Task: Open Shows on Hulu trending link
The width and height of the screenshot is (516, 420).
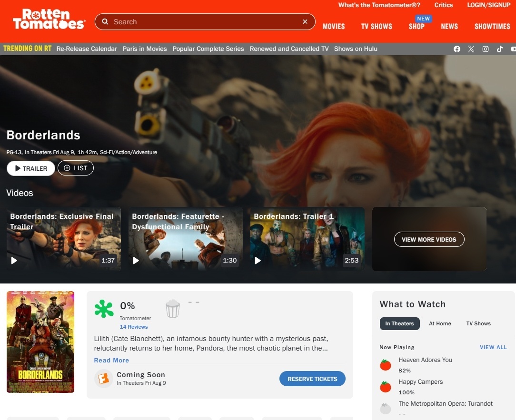Action: tap(356, 49)
